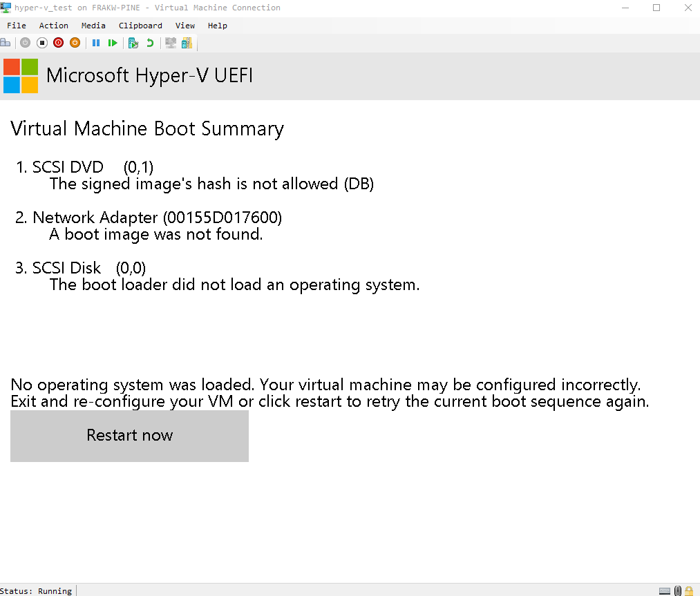
Task: Click the share/drive toolbar icon at toolbar end
Action: (x=187, y=43)
